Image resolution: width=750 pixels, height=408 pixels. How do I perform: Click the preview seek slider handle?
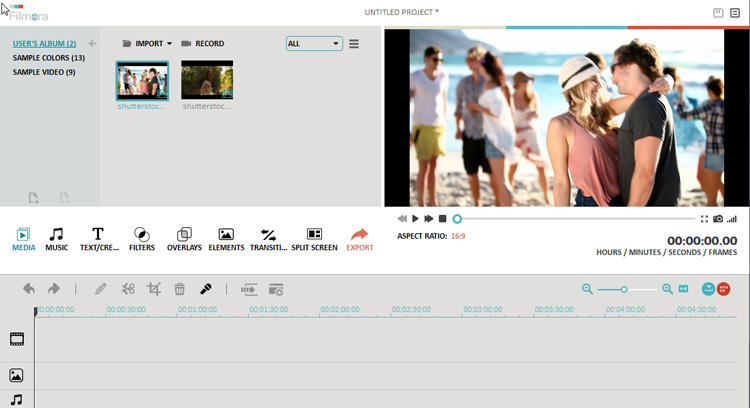click(457, 219)
